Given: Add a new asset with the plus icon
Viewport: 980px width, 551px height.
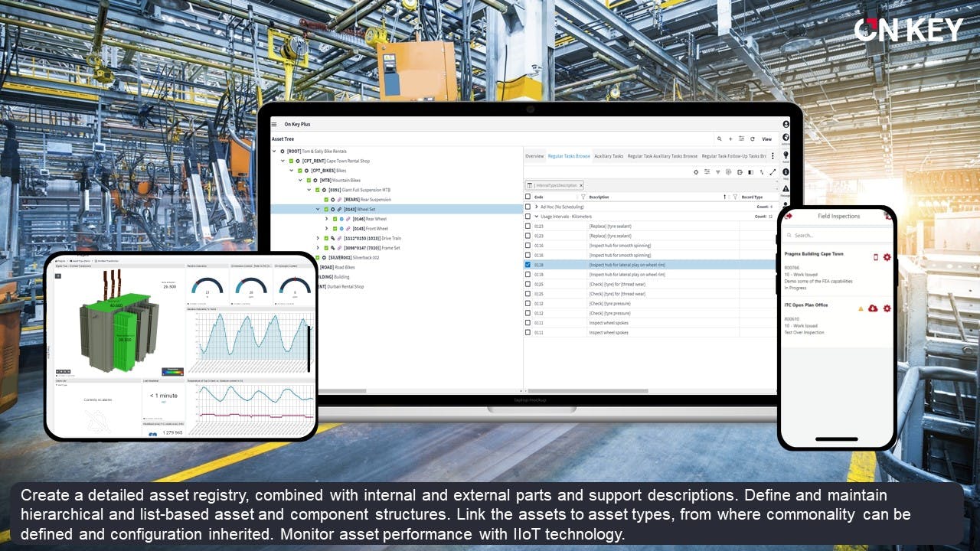Looking at the screenshot, I should click(x=730, y=139).
